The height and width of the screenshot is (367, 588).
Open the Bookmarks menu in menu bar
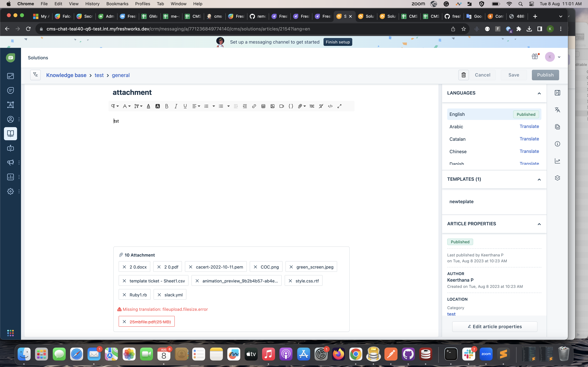pyautogui.click(x=117, y=4)
